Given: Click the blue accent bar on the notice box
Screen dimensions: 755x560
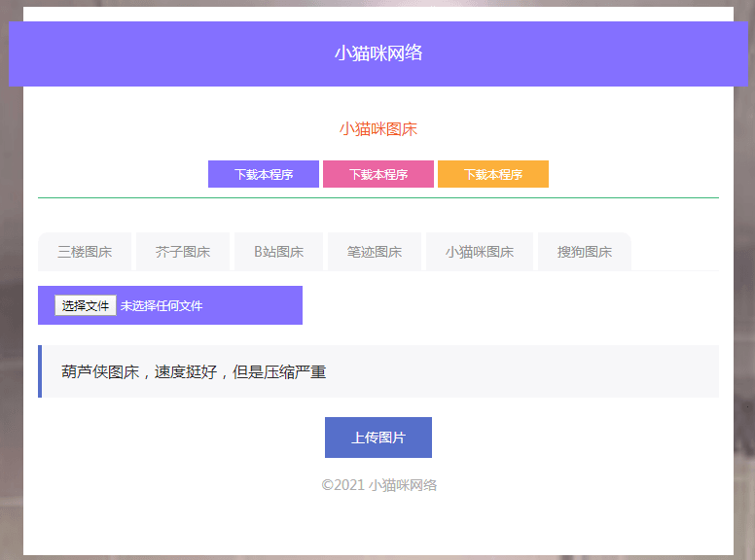Looking at the screenshot, I should click(x=40, y=371).
